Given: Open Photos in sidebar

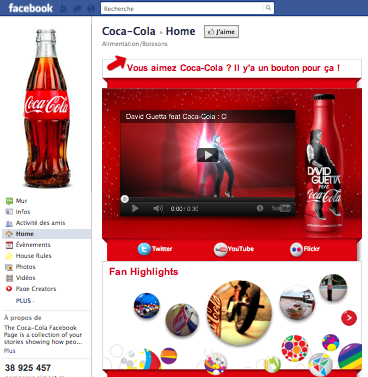Looking at the screenshot, I should pyautogui.click(x=25, y=267).
